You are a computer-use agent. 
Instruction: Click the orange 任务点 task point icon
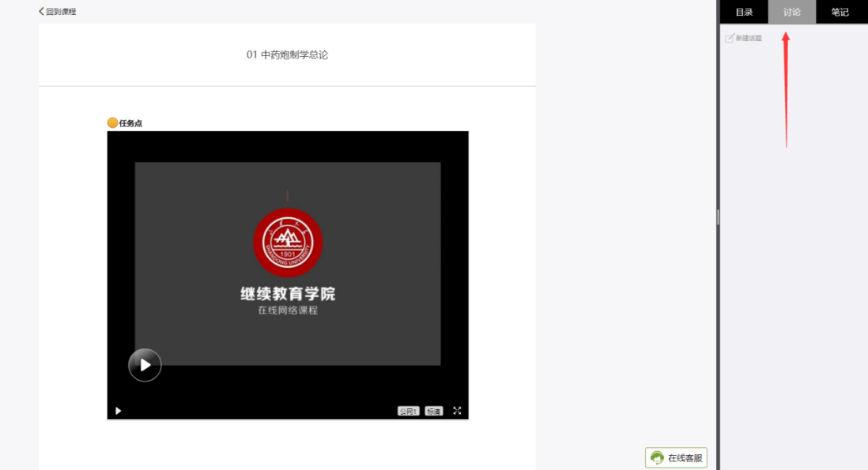pos(112,122)
